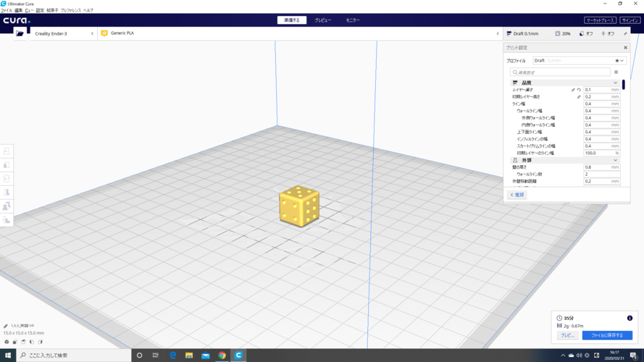The height and width of the screenshot is (362, 644).
Task: Open the Draft profile dropdown
Action: tap(580, 61)
